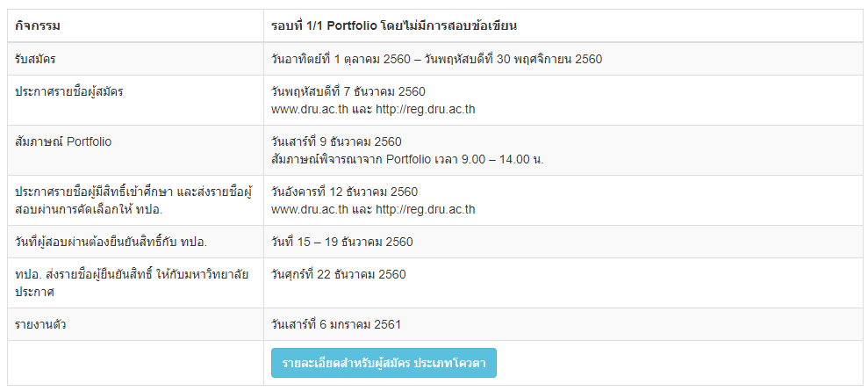Screen dimensions: 868x391
Task: Click the date วันเสาร์ที่ 9 ธันวาคม 2560
Action: coord(336,141)
